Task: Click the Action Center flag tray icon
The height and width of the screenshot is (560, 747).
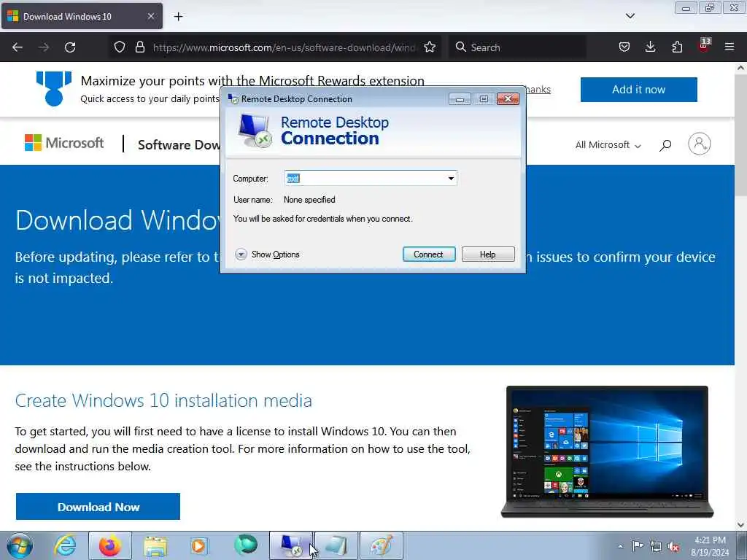Action: point(638,545)
